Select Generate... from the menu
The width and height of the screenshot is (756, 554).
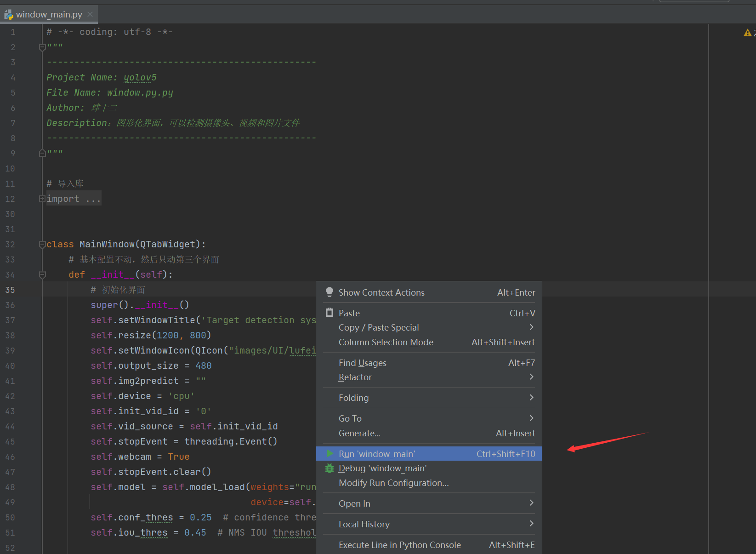[429, 433]
